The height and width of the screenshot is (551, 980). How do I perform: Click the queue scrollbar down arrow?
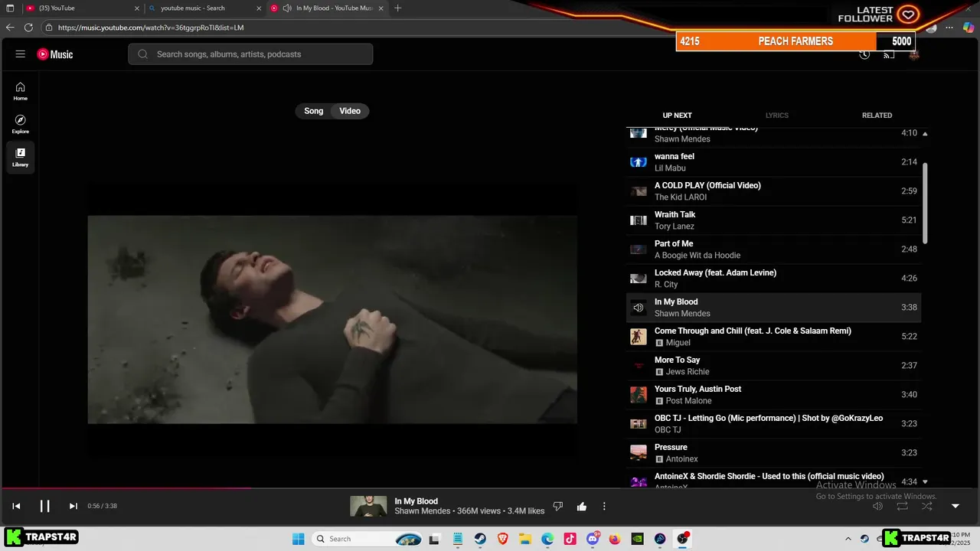[x=925, y=482]
